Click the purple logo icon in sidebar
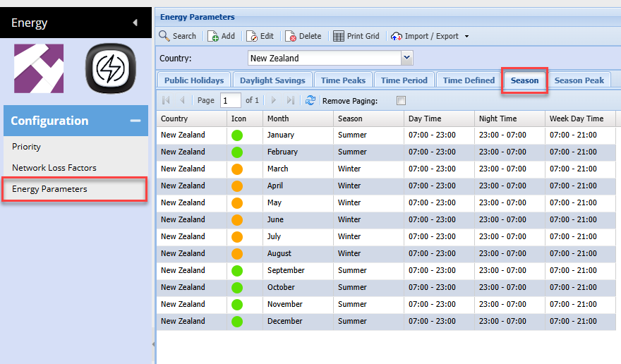Image resolution: width=621 pixels, height=364 pixels. pyautogui.click(x=39, y=68)
